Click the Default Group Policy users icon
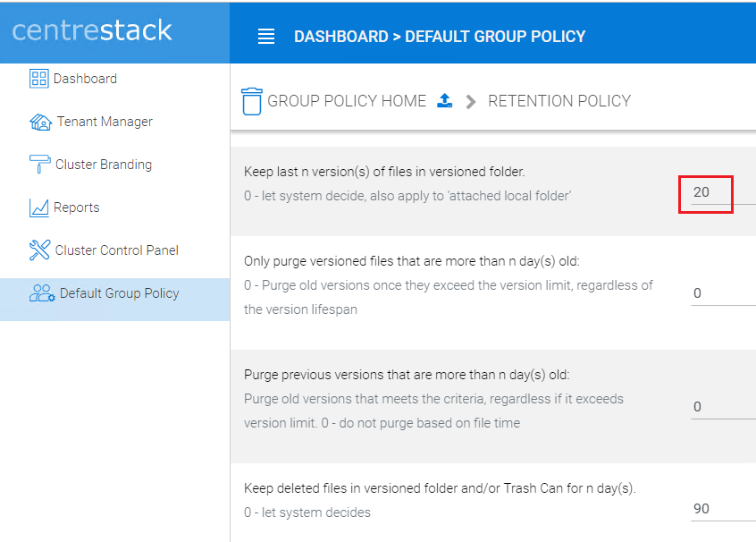 point(42,293)
